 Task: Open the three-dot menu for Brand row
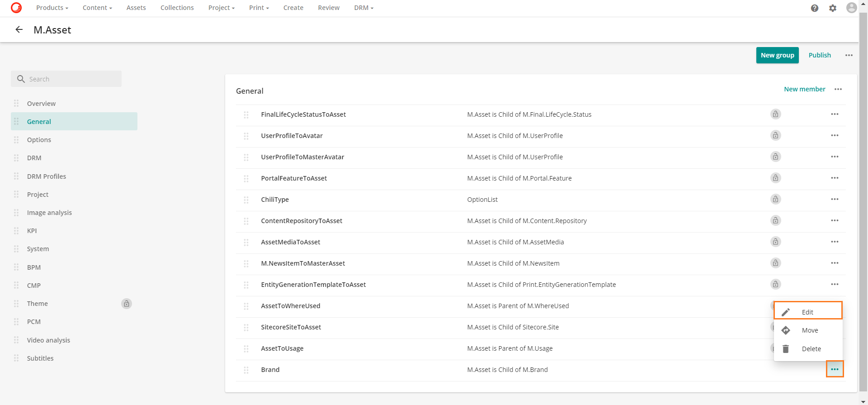[835, 369]
